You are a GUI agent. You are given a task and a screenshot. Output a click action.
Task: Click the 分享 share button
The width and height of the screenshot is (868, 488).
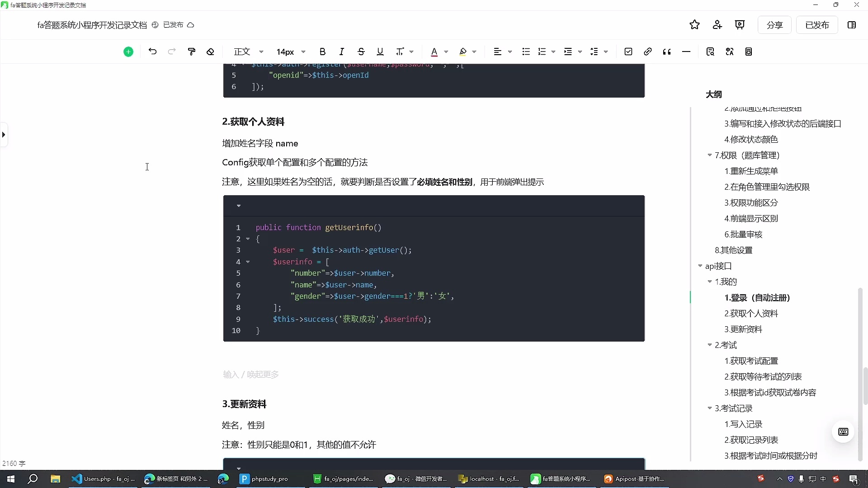point(774,25)
